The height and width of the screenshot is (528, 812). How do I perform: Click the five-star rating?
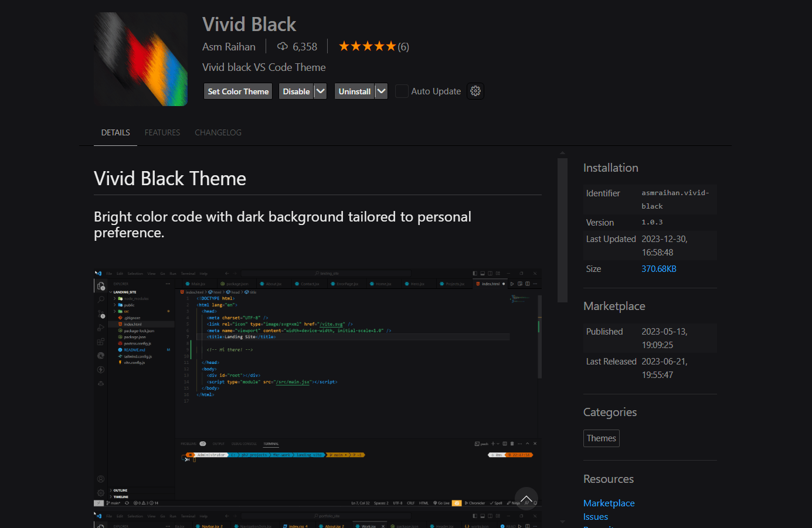point(367,46)
